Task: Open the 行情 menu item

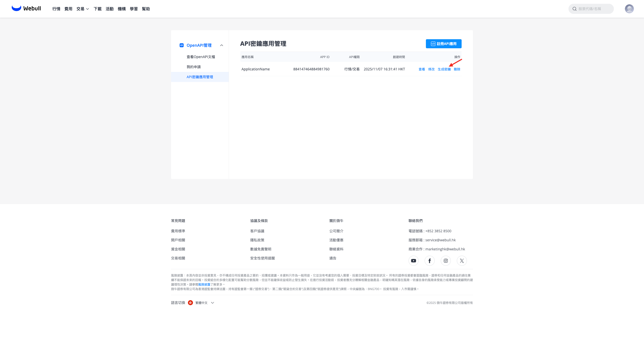Action: click(x=56, y=9)
